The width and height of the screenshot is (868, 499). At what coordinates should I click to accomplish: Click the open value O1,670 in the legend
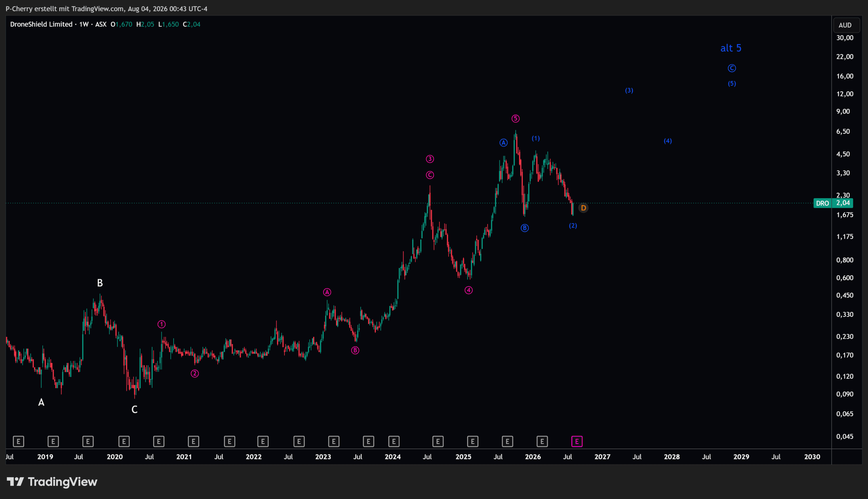click(x=121, y=24)
